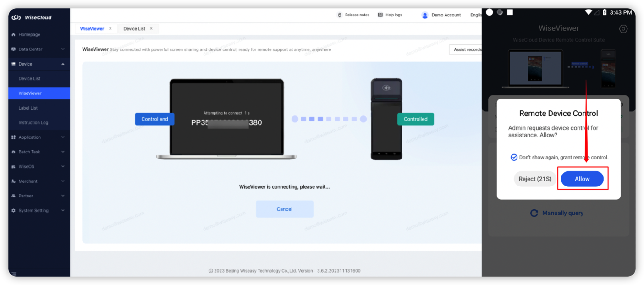This screenshot has width=644, height=285.
Task: Switch to the Device List tab
Action: click(x=134, y=29)
